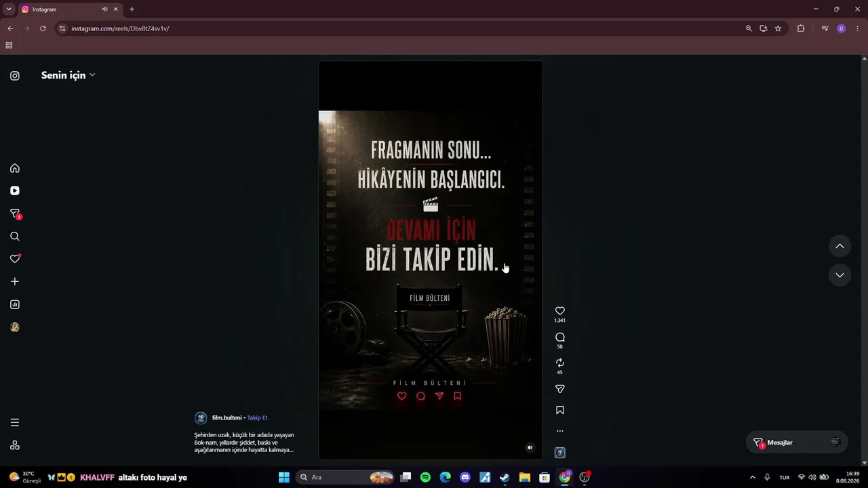Image resolution: width=868 pixels, height=488 pixels.
Task: Go to Home in the Instagram sidebar
Action: tap(15, 168)
